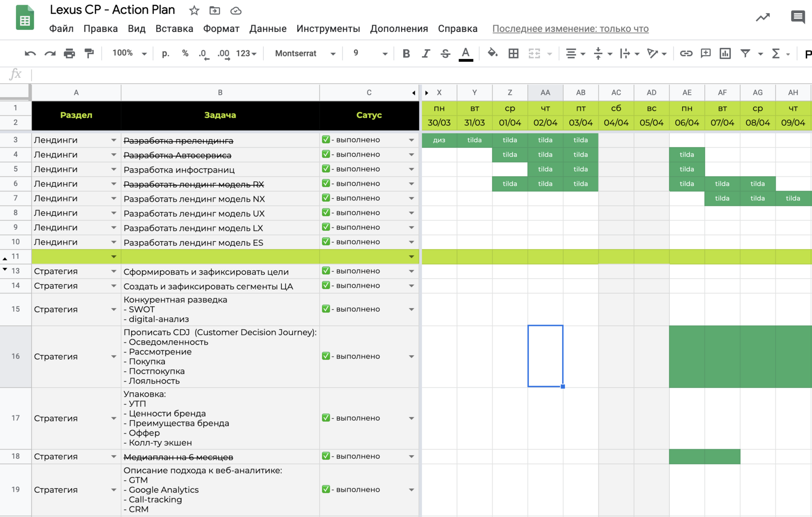Open the zoom 100% dropdown
The height and width of the screenshot is (517, 812).
coord(129,54)
